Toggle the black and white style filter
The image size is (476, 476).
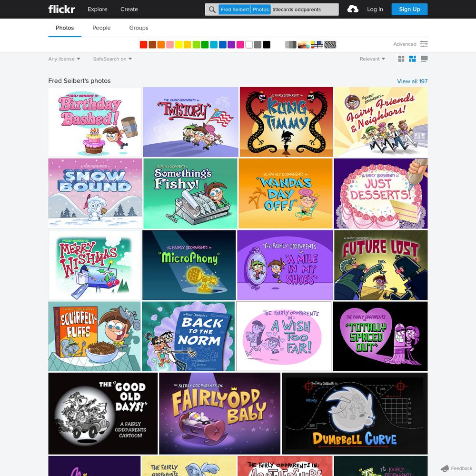tap(291, 45)
